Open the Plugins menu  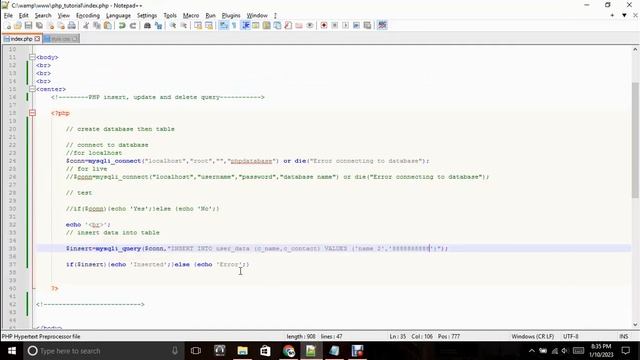click(x=231, y=16)
